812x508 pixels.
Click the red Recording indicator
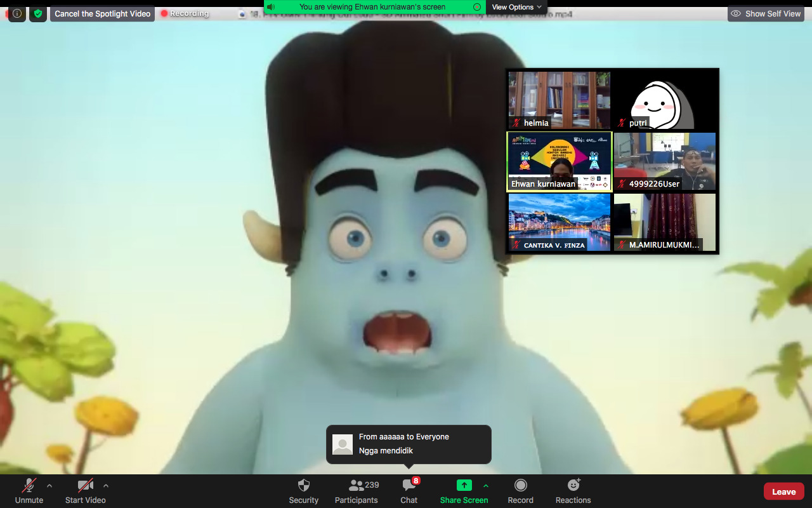pos(185,13)
